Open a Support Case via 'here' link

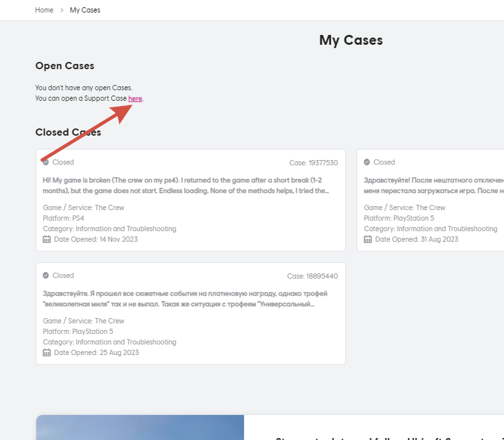pyautogui.click(x=135, y=99)
